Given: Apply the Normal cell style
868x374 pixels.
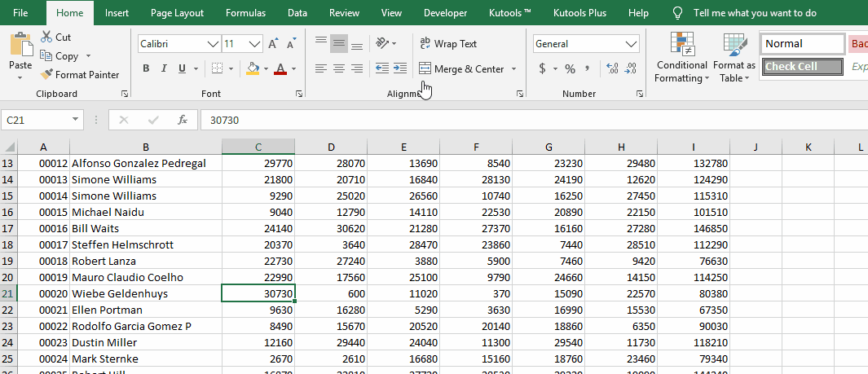Looking at the screenshot, I should pyautogui.click(x=802, y=44).
